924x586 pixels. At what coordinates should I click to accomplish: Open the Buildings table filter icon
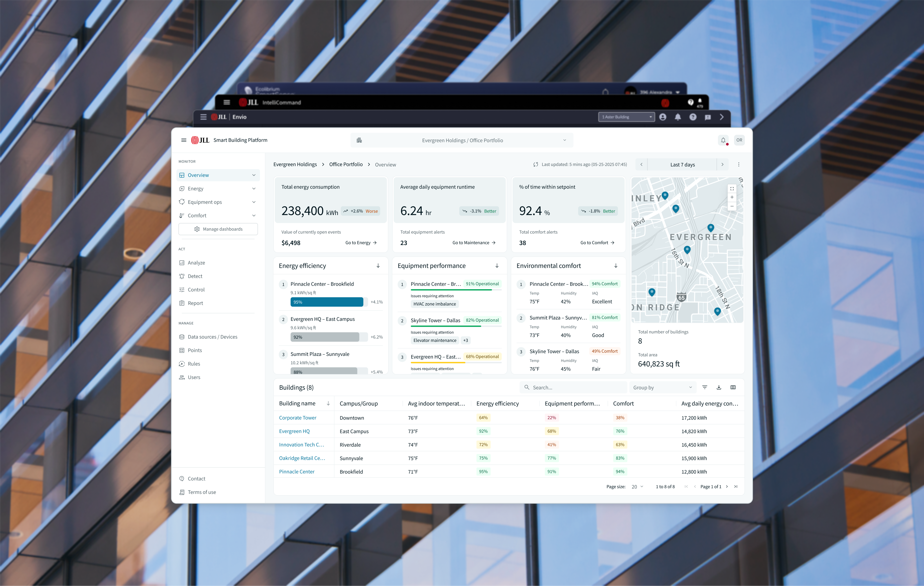704,387
